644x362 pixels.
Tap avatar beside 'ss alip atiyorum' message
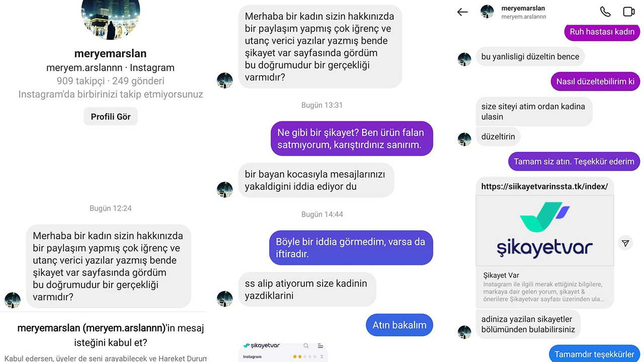click(225, 299)
